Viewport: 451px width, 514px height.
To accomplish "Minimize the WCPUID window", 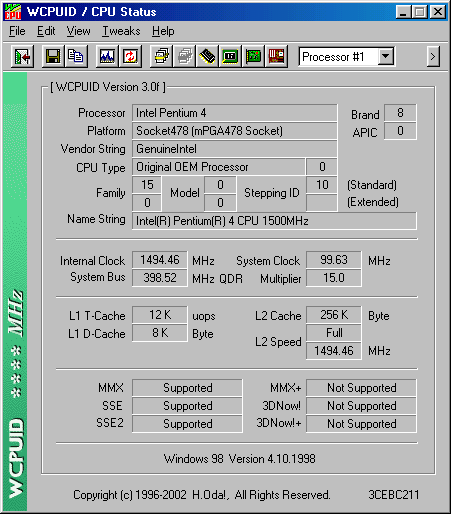I will 403,12.
